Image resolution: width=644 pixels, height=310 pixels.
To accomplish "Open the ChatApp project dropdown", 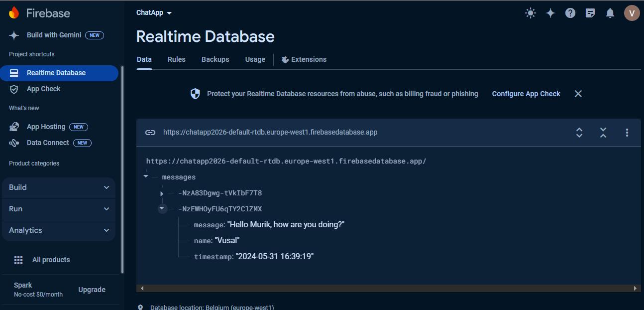I will pos(154,13).
